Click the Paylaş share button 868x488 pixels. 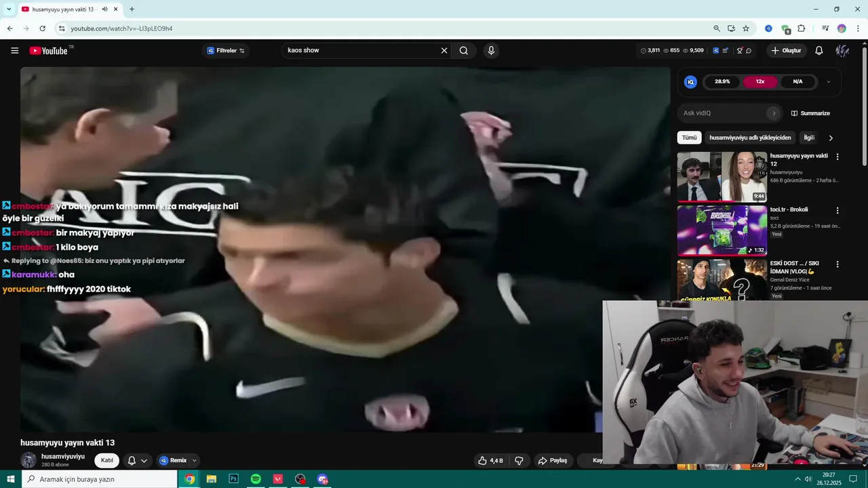coord(553,461)
